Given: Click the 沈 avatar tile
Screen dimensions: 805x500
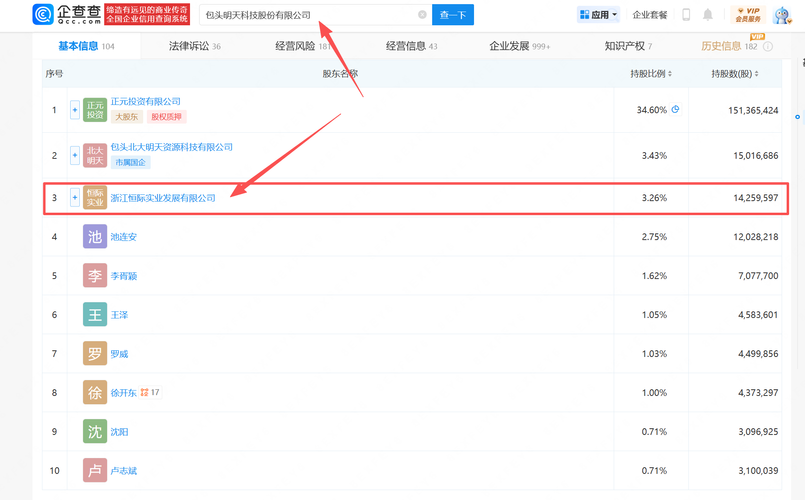Looking at the screenshot, I should (x=95, y=432).
